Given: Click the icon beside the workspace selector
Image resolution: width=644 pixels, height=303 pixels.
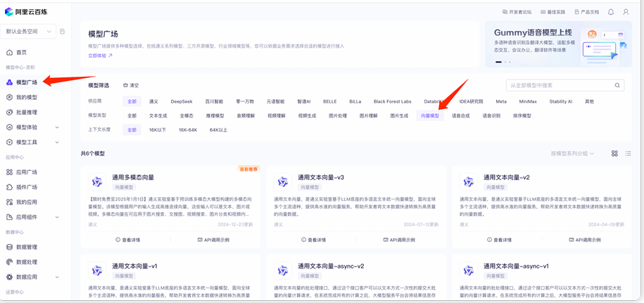Looking at the screenshot, I should pyautogui.click(x=62, y=32).
